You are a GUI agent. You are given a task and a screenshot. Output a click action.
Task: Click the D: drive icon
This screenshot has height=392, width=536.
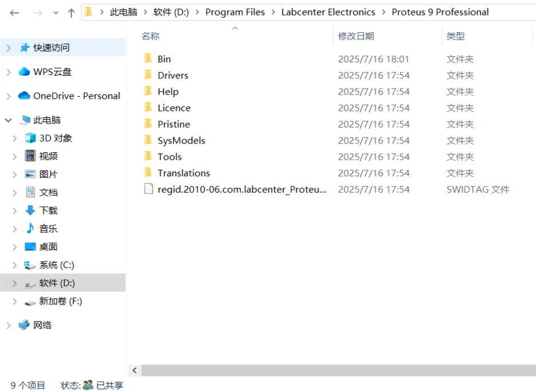tap(30, 284)
